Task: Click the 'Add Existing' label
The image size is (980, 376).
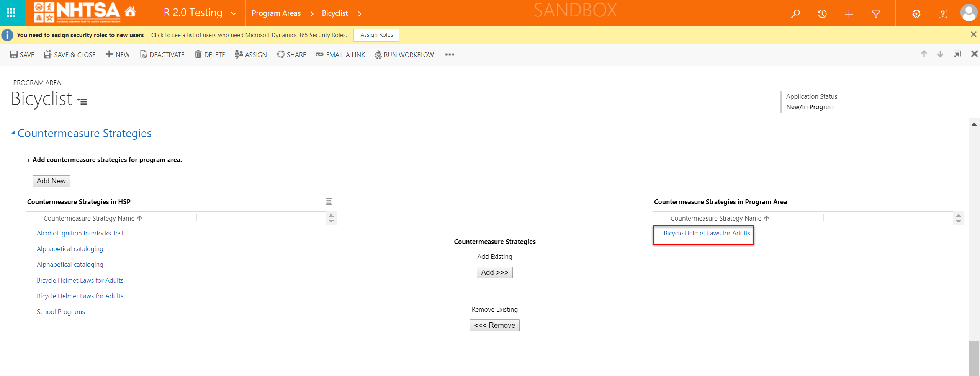Action: [x=495, y=257]
